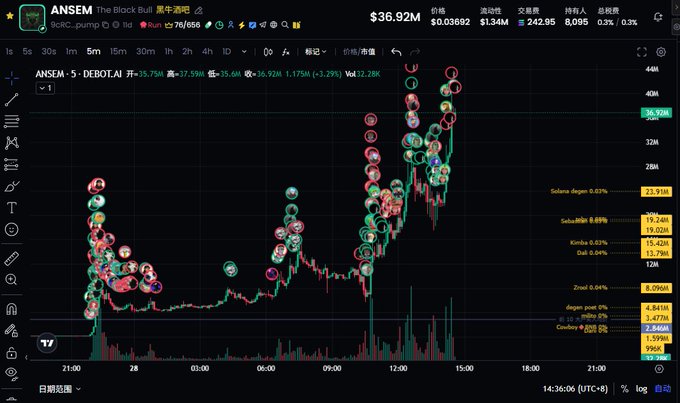Click the yellow book icon

coord(297,25)
